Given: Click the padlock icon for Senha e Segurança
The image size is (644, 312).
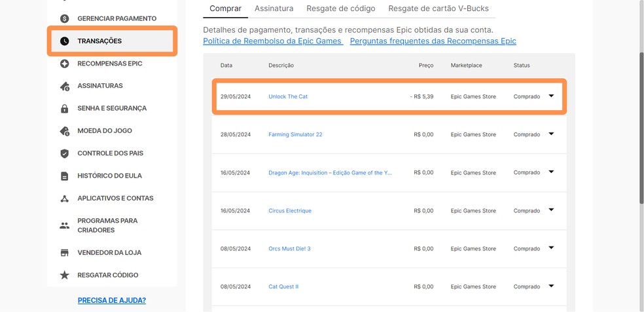Looking at the screenshot, I should pos(64,108).
